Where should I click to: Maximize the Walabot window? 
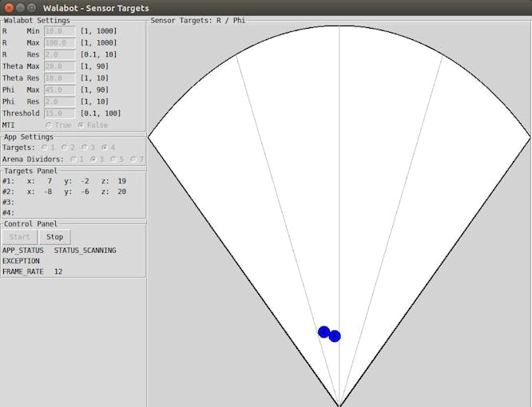coord(32,8)
